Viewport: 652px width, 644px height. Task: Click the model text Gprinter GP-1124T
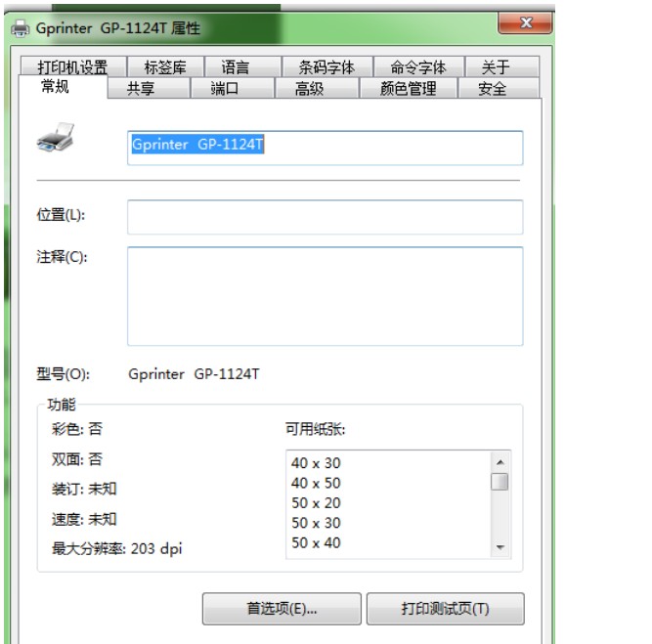pyautogui.click(x=194, y=374)
